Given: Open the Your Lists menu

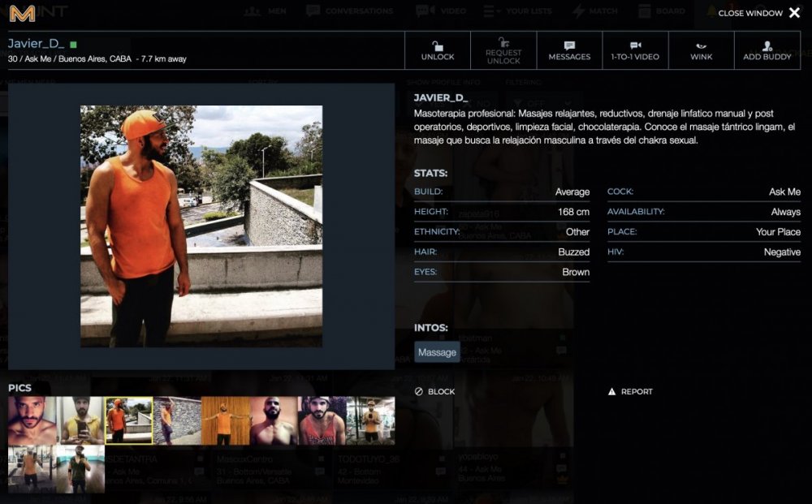Looking at the screenshot, I should pyautogui.click(x=520, y=11).
